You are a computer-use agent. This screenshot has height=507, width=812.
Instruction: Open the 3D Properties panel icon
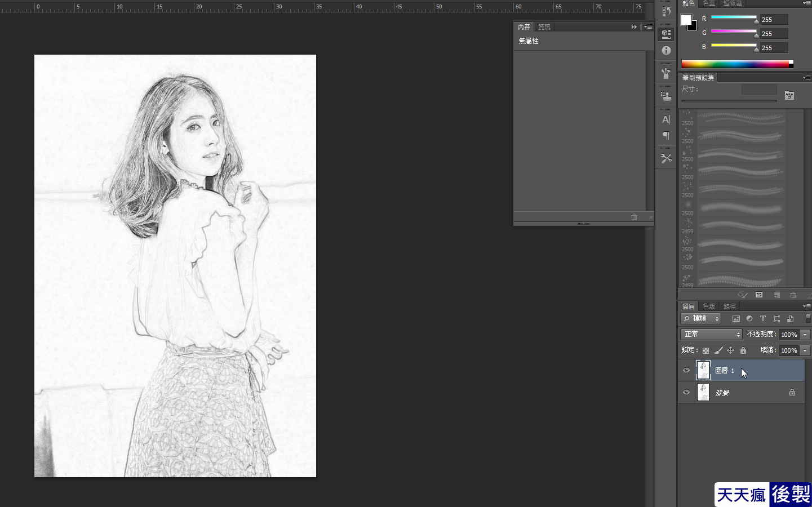(666, 34)
